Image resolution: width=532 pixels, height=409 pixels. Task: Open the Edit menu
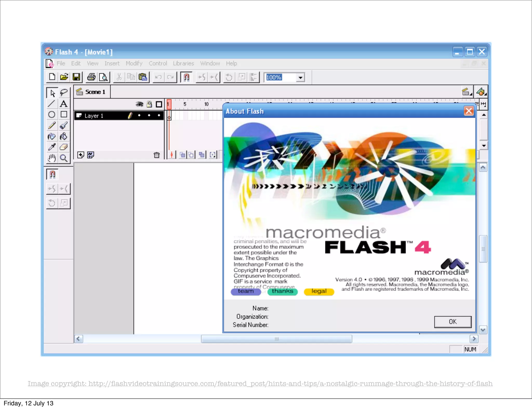tap(76, 63)
